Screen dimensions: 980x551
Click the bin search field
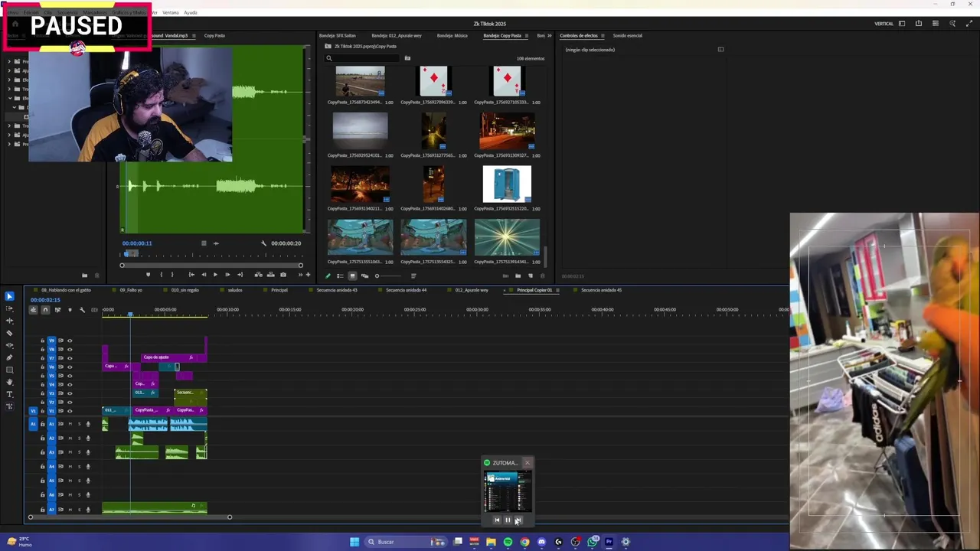[364, 58]
